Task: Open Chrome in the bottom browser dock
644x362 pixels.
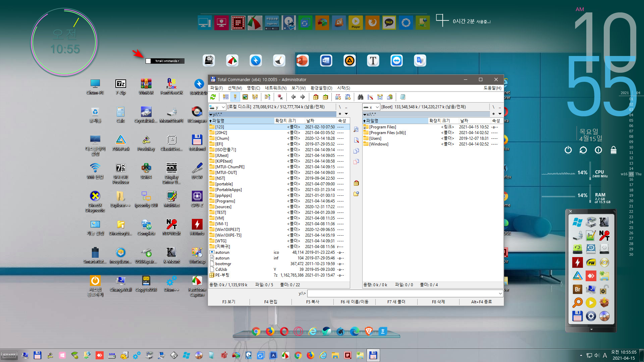Action: click(256, 331)
